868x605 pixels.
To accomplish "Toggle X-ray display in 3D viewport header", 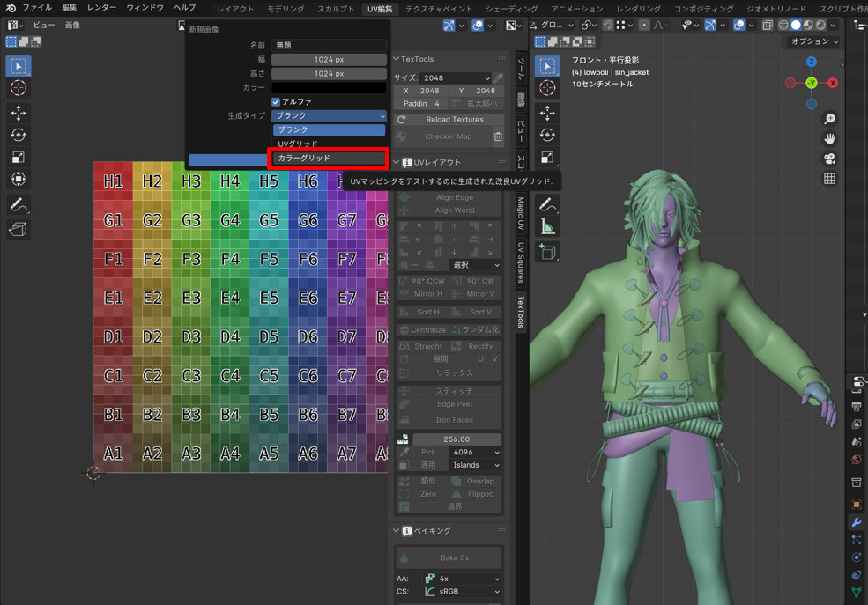I will click(768, 26).
